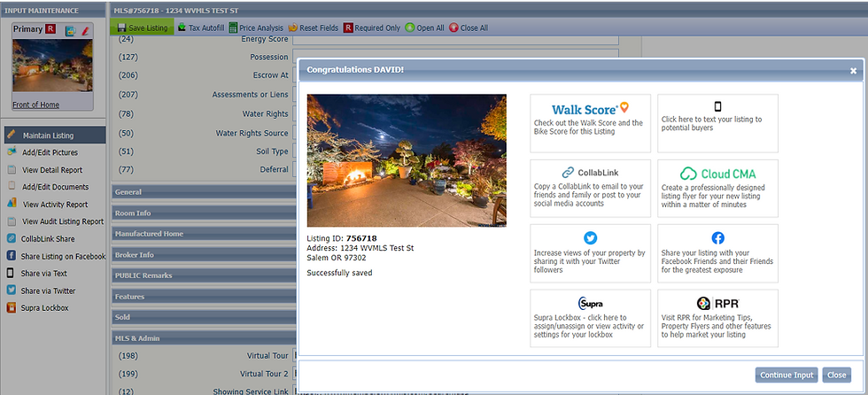Open the RPR marketing tile
This screenshot has height=395, width=868.
tap(717, 318)
